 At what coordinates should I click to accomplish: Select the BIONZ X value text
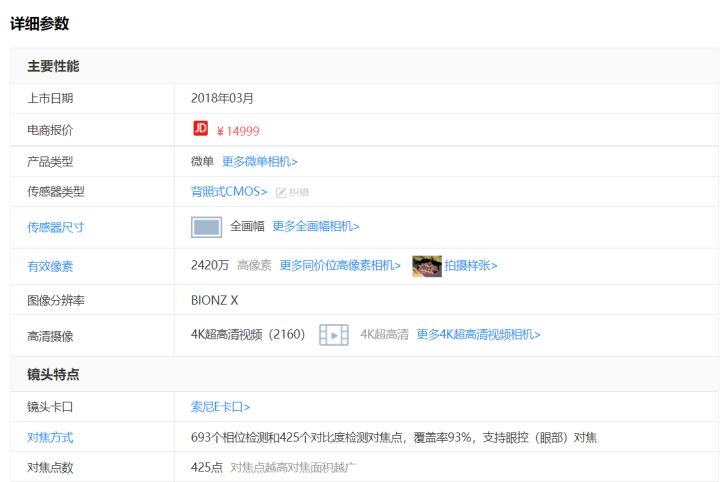pos(214,300)
